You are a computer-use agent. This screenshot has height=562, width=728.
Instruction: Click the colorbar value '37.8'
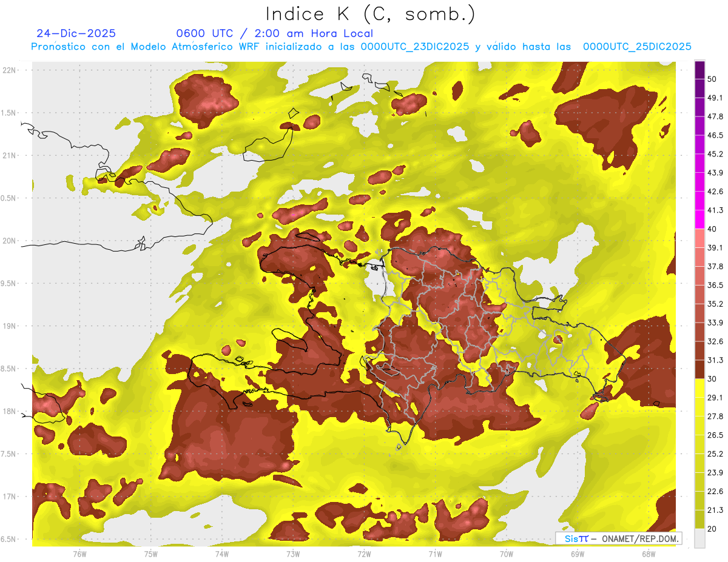(715, 266)
